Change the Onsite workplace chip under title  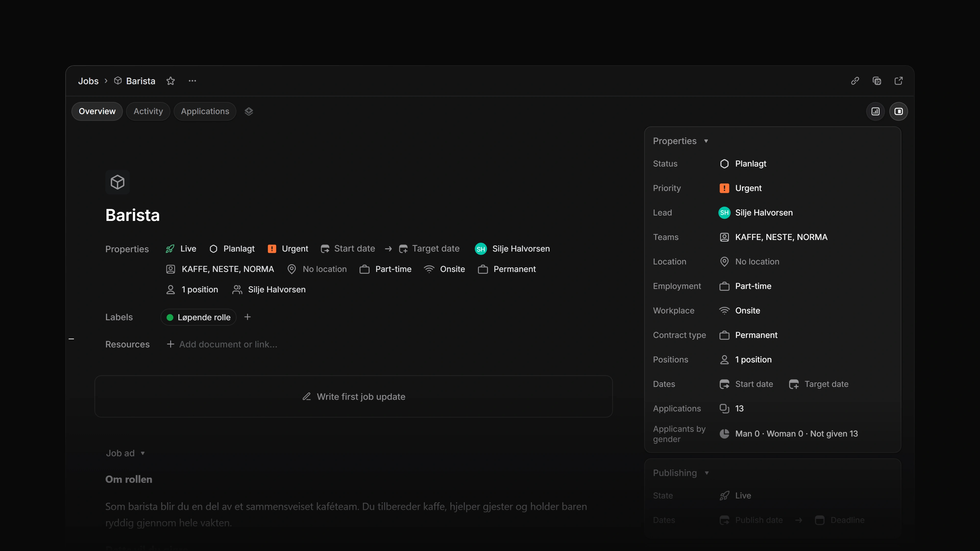[444, 269]
